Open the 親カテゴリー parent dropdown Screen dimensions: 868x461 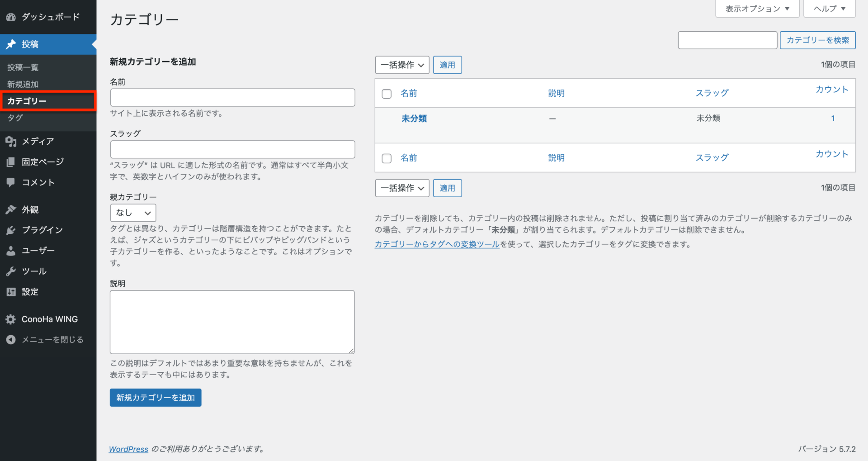(x=133, y=213)
